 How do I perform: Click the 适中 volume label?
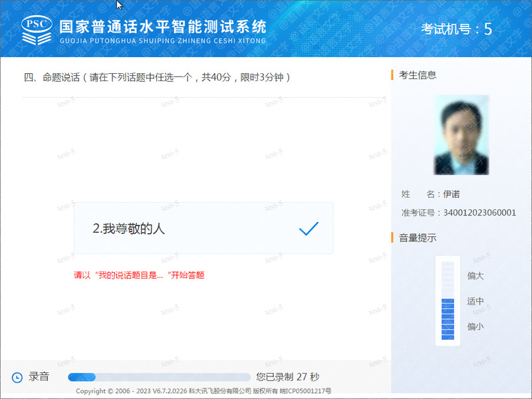(x=475, y=301)
